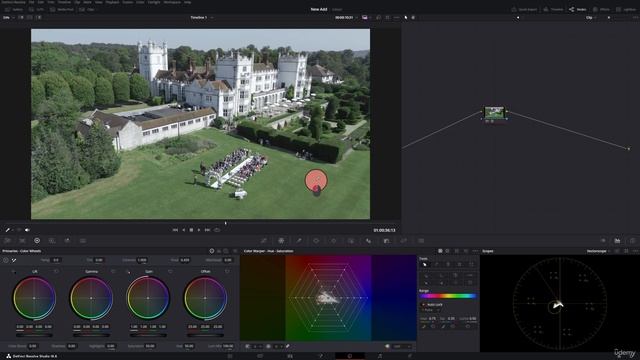Open the 3D stereoscopic palette icon
640x360 pixels.
pos(421,241)
